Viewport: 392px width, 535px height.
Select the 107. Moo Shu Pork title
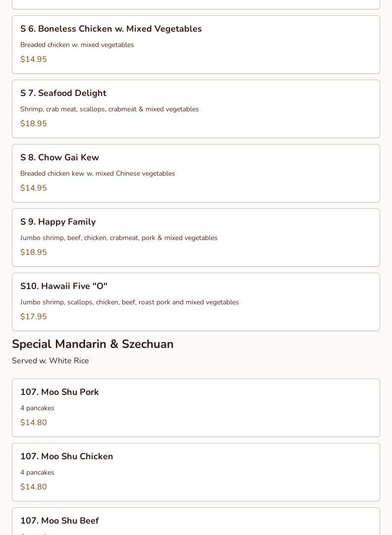click(59, 392)
